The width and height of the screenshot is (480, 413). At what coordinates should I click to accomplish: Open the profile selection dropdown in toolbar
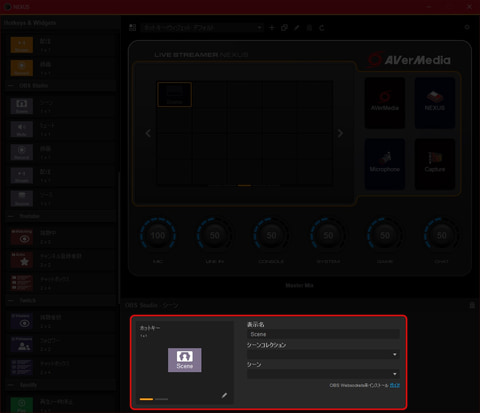tap(202, 28)
